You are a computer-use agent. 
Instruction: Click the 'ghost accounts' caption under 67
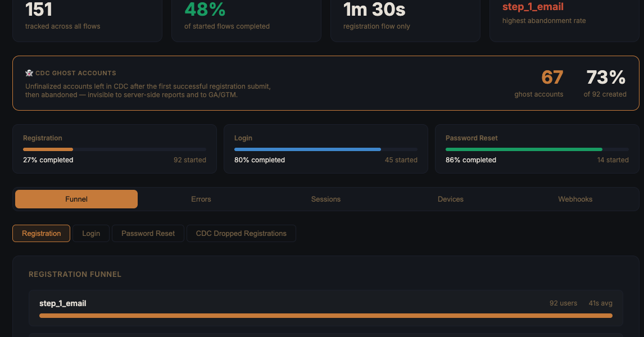pyautogui.click(x=539, y=94)
